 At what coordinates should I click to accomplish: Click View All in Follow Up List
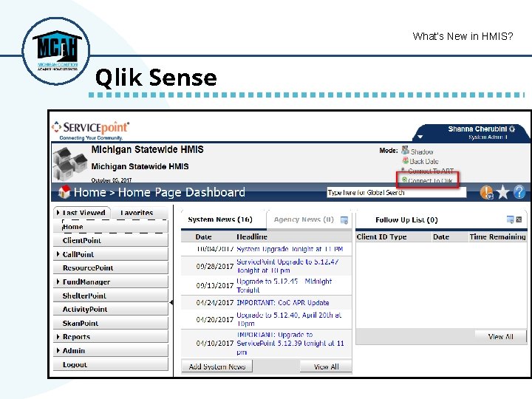[500, 337]
